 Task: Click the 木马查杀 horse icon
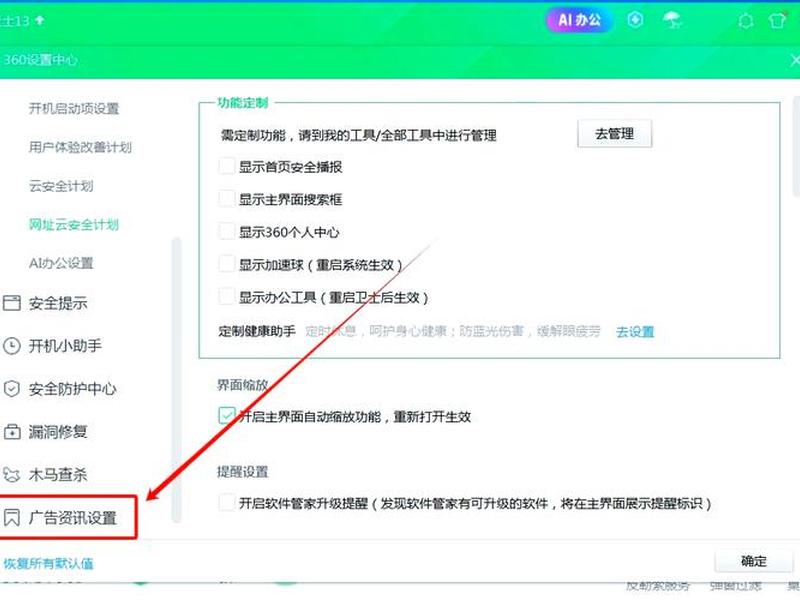[12, 474]
